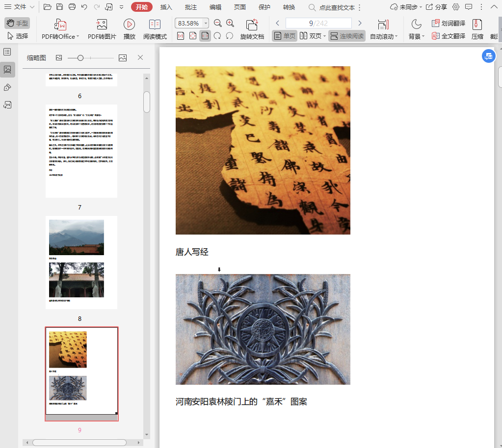The width and height of the screenshot is (502, 448).
Task: Open the pen annotations sidebar icon
Action: click(x=7, y=87)
